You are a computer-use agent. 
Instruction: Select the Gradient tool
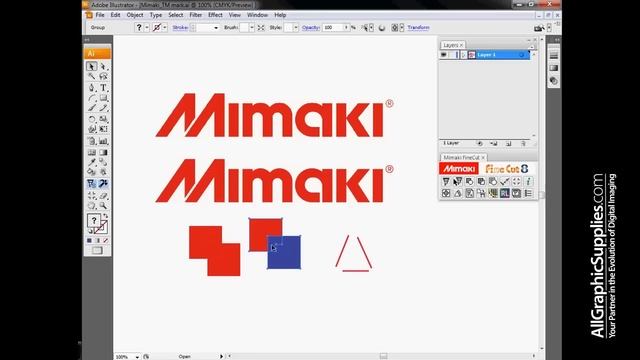point(103,152)
